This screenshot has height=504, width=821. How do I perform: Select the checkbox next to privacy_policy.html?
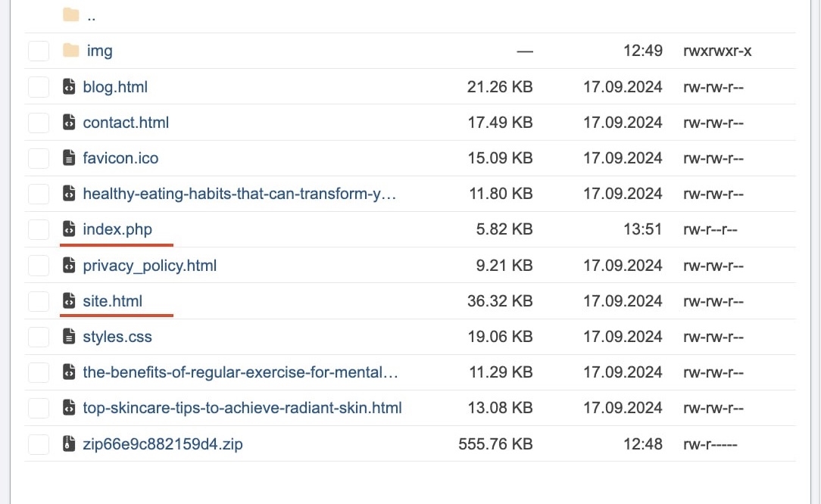point(39,266)
